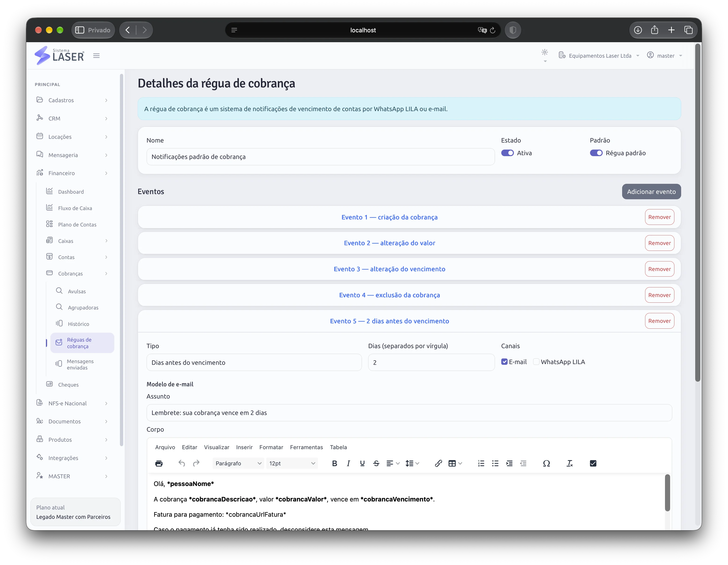Click the Sistema LASER logo
This screenshot has width=728, height=565.
[59, 55]
